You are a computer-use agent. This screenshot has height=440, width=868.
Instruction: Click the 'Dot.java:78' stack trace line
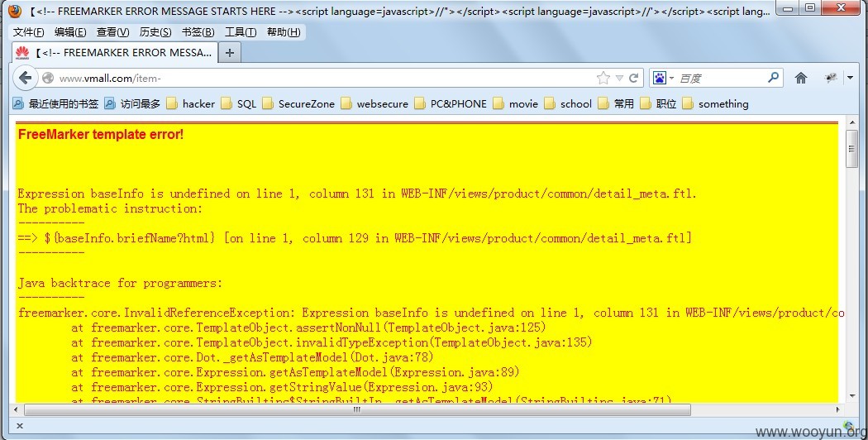pos(252,357)
